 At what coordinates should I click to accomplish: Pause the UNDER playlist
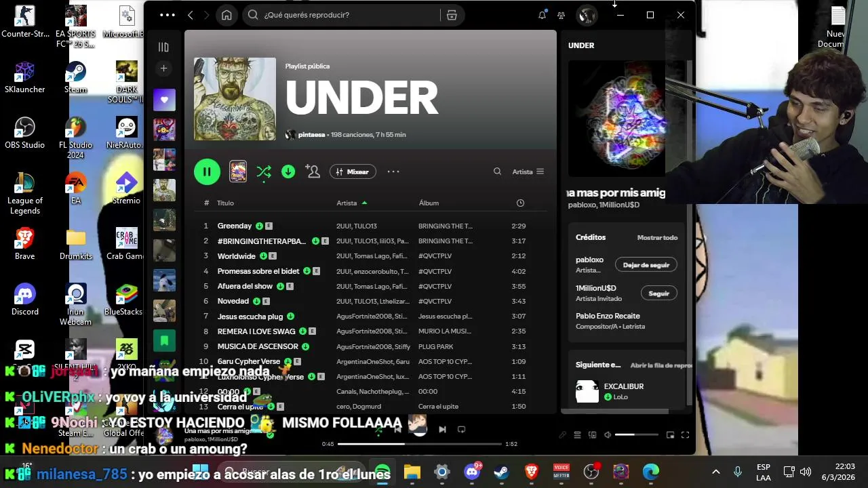[x=207, y=171]
